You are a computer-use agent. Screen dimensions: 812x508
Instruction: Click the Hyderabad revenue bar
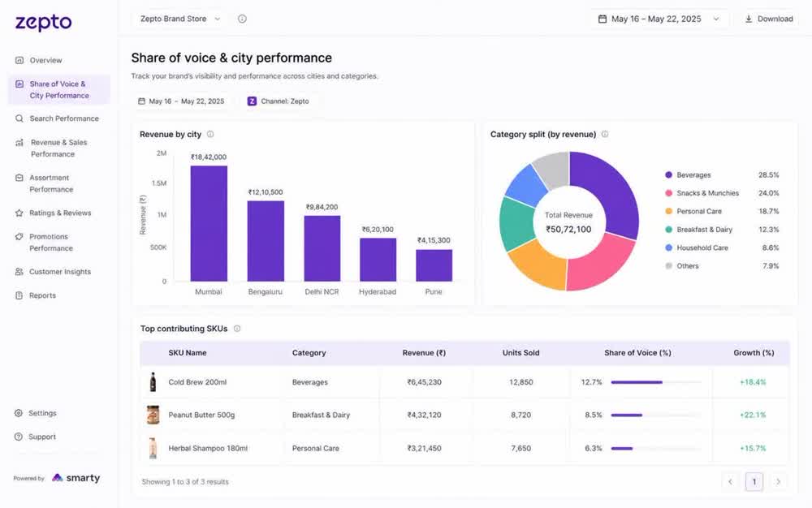[x=378, y=260]
